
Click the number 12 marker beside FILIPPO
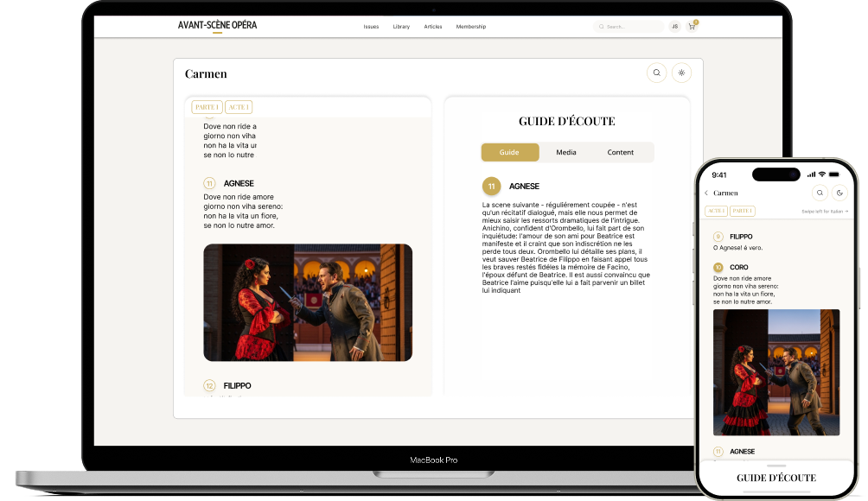pyautogui.click(x=209, y=385)
